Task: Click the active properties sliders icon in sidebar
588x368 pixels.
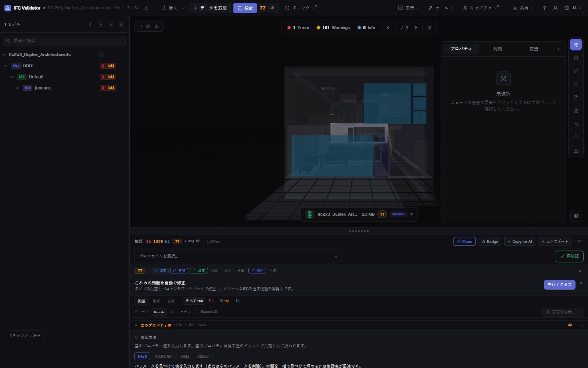Action: click(576, 45)
